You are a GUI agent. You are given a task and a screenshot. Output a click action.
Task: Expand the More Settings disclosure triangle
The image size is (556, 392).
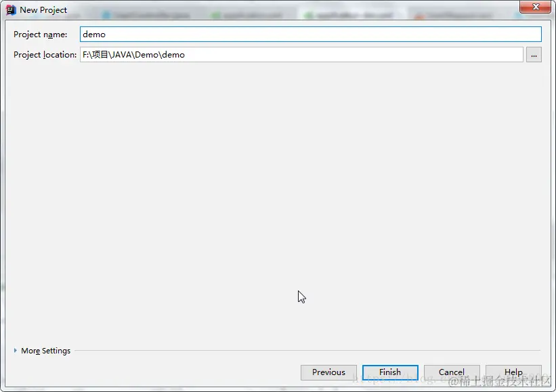pos(16,351)
